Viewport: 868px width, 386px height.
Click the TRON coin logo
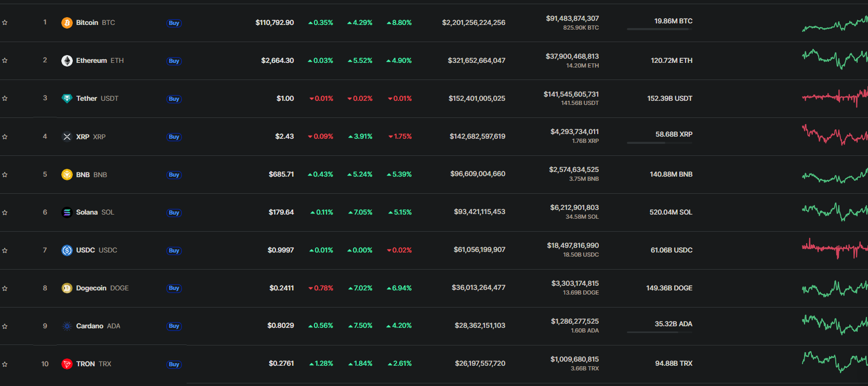point(67,364)
